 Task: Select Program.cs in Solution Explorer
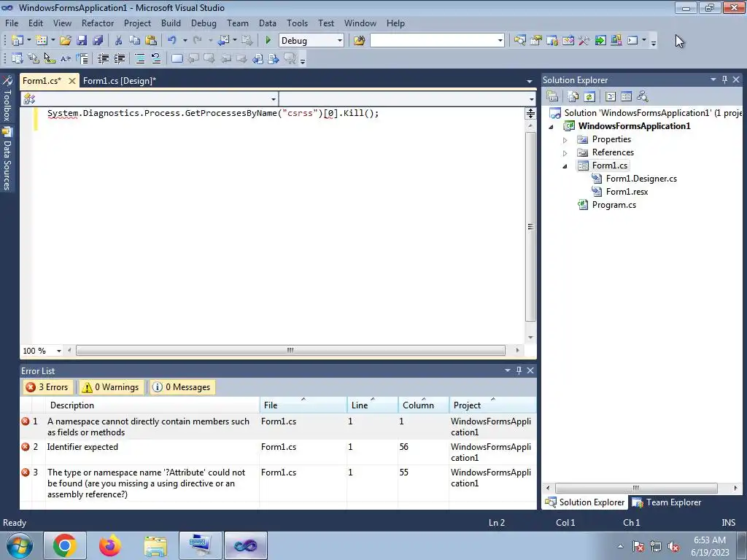(x=614, y=205)
